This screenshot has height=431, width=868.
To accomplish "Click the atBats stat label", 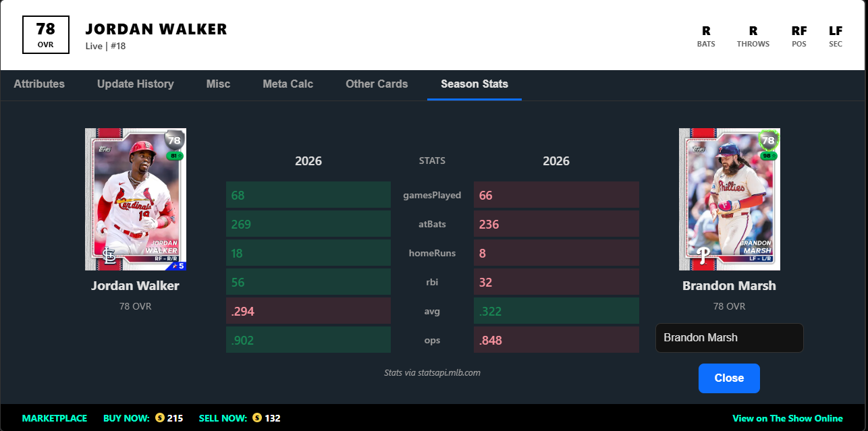I will [432, 224].
